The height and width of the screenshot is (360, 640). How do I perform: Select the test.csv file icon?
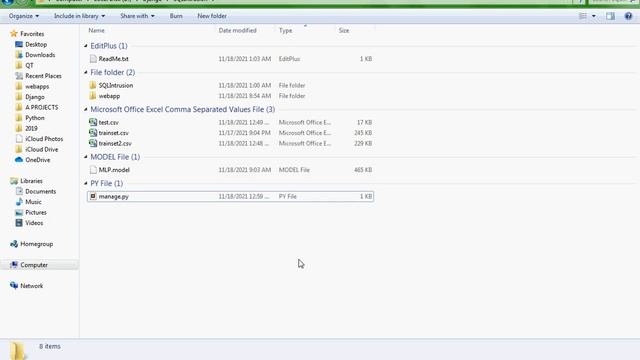tap(93, 122)
